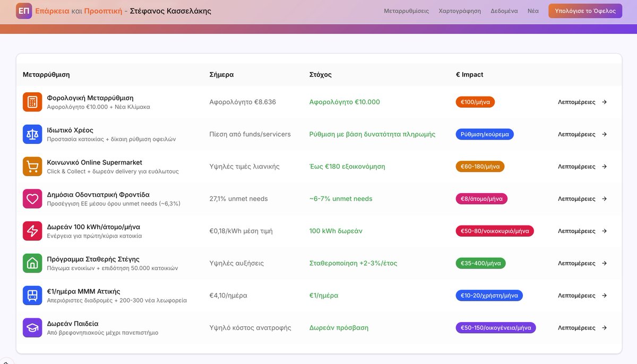Click the Σταθεροποίηση +2-3%/έτος cell
The height and width of the screenshot is (364, 637).
click(x=353, y=263)
